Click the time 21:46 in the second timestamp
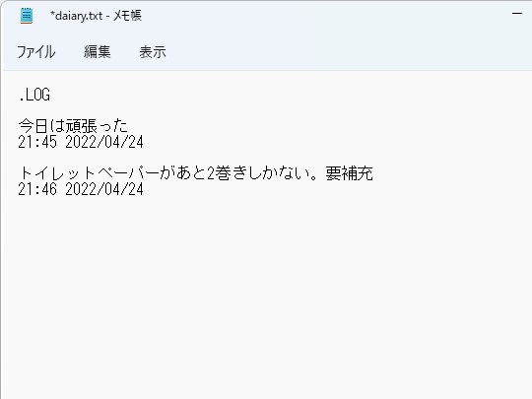 pos(37,189)
